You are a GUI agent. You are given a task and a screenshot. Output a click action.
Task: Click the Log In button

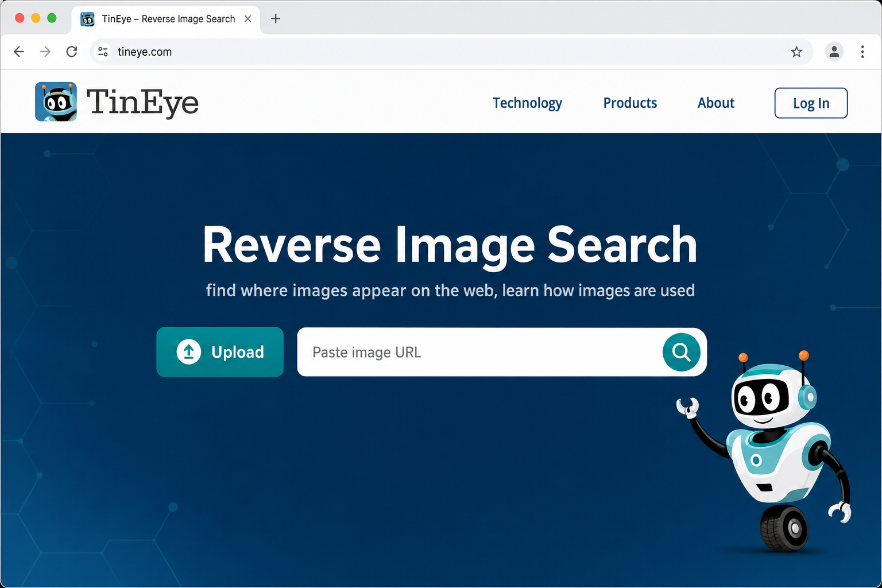coord(811,103)
